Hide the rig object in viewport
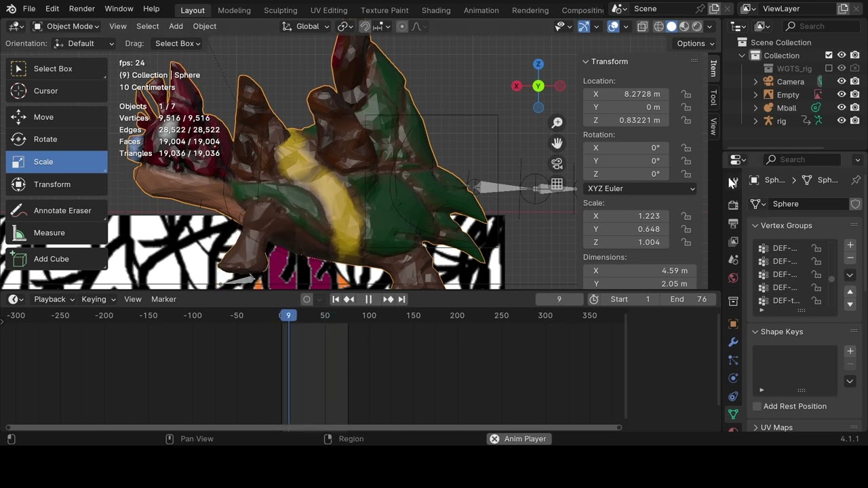 842,121
